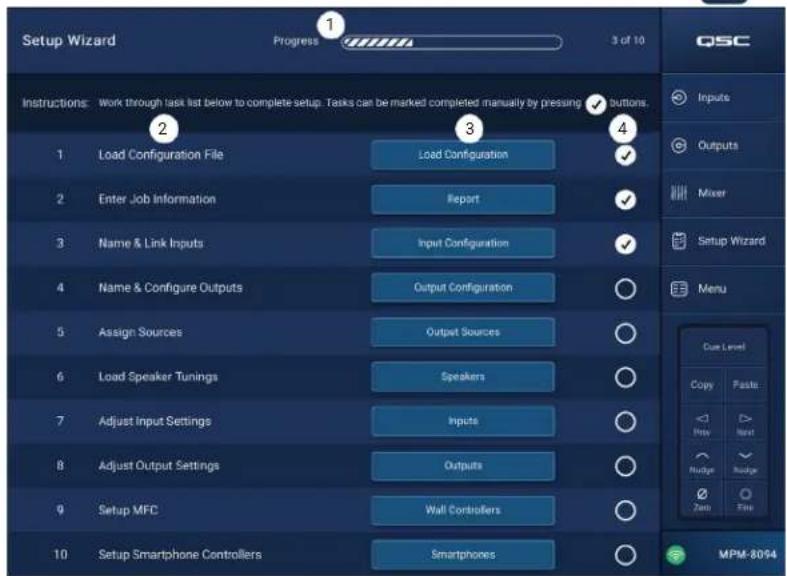Click the Menu grid icon
The height and width of the screenshot is (576, 787).
[x=679, y=289]
